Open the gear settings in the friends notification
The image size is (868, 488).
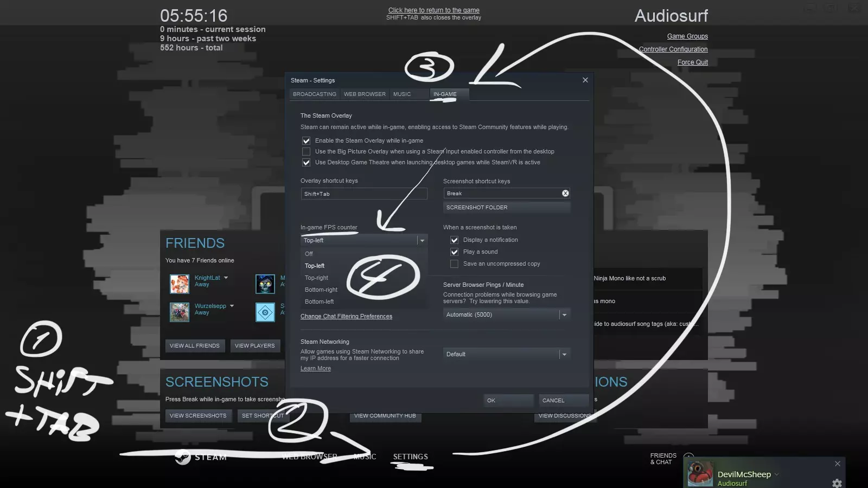pos(837,483)
